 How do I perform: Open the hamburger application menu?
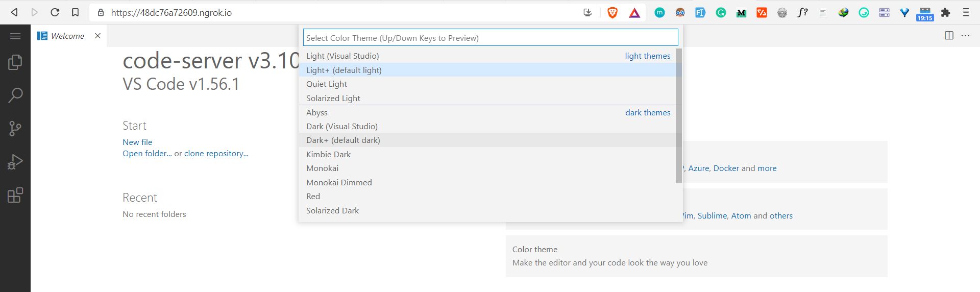(15, 36)
